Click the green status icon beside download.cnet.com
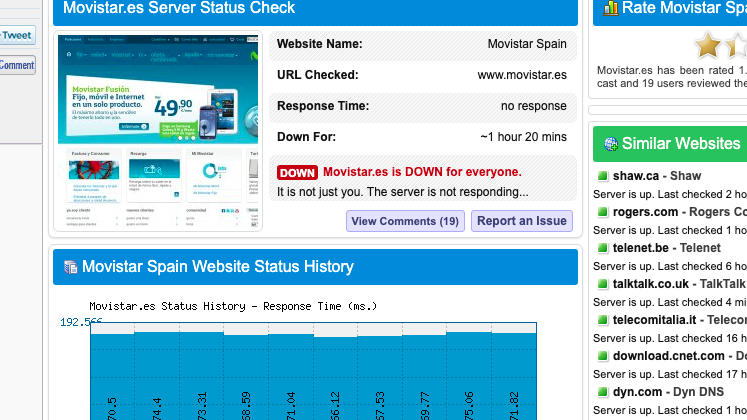 (x=603, y=356)
